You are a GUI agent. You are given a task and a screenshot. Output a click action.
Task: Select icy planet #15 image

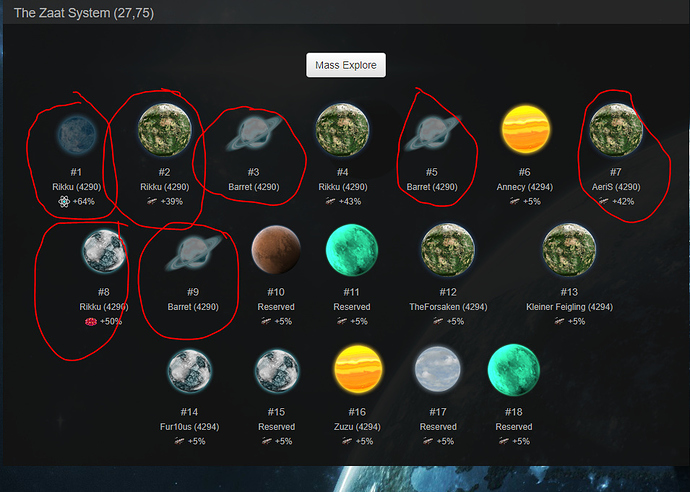coord(277,371)
